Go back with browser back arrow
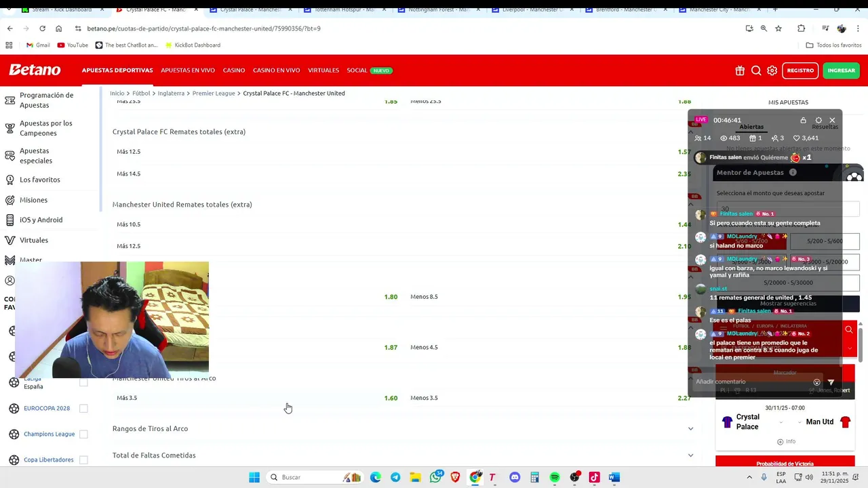The height and width of the screenshot is (488, 868). (9, 28)
